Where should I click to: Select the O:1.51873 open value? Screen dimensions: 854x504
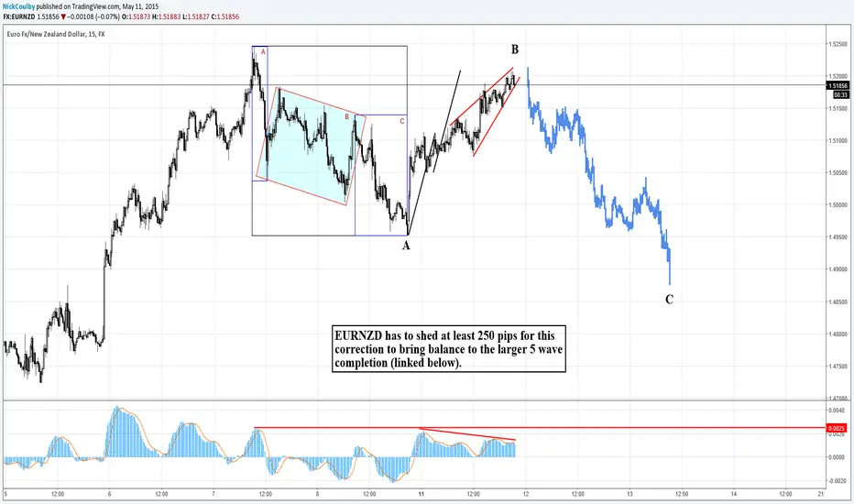tap(137, 16)
